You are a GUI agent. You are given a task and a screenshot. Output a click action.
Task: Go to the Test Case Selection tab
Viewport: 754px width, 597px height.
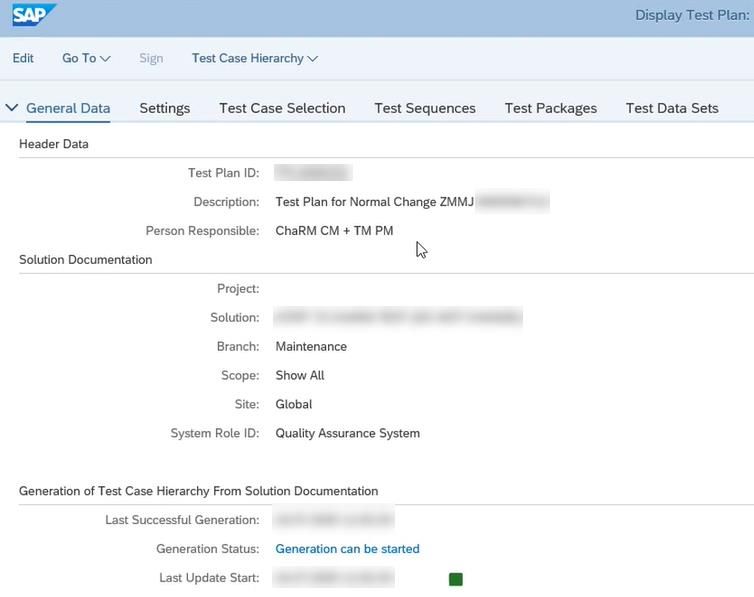pyautogui.click(x=282, y=108)
